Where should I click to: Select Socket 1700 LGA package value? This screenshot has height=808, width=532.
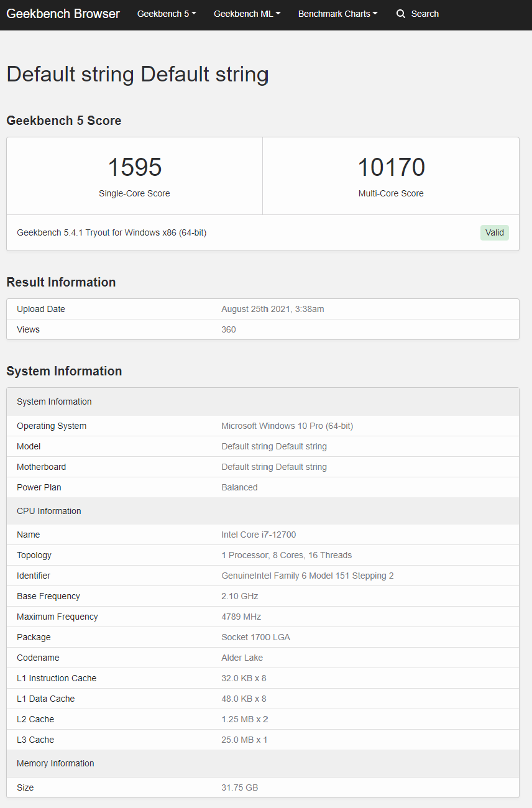point(255,637)
